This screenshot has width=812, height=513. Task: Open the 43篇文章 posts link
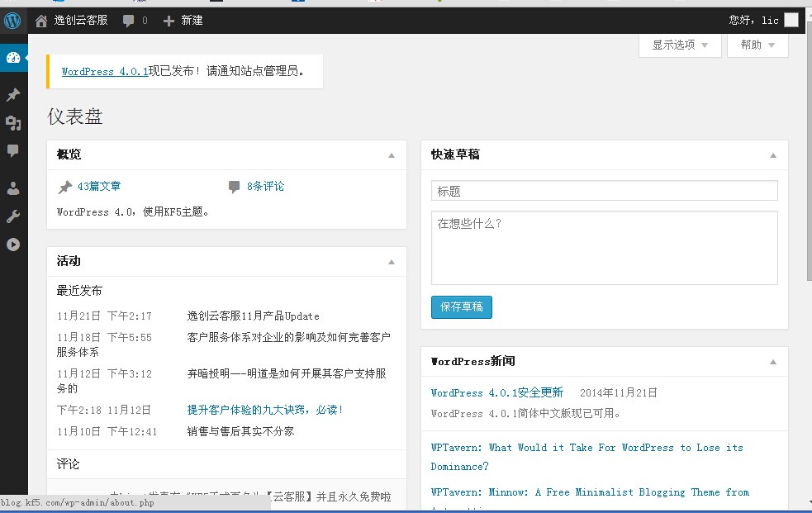[x=99, y=187]
